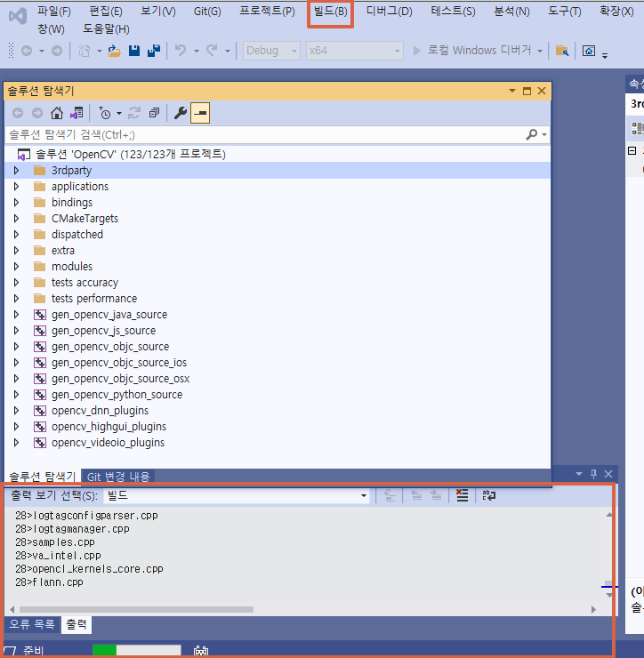Expand the applications folder

[x=16, y=187]
